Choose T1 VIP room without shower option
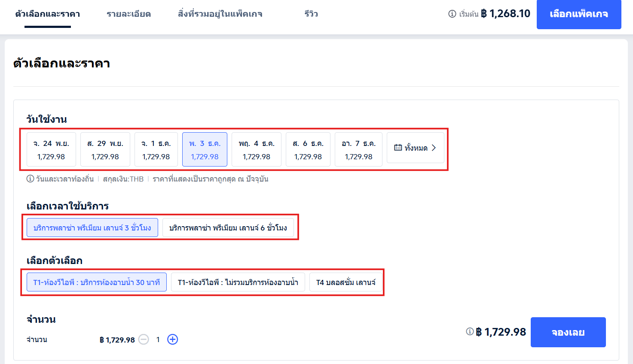 point(238,282)
